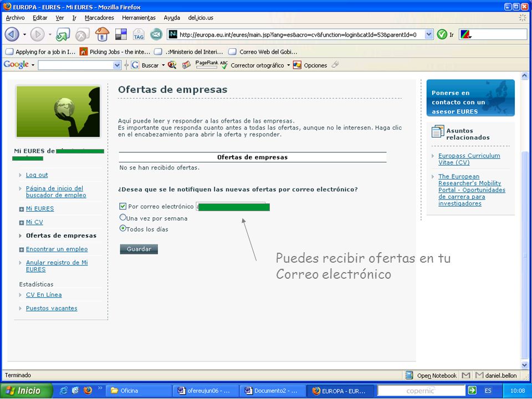
Task: Click the mail envelope toolbar icon
Action: click(156, 34)
